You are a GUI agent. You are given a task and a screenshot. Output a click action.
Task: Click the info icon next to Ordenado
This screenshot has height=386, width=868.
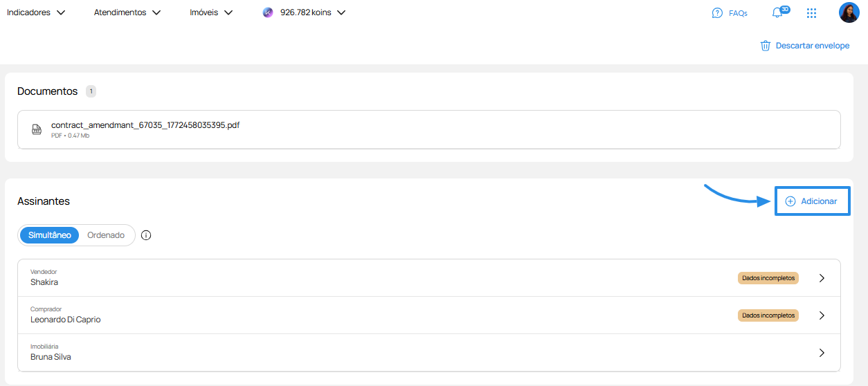[x=146, y=235]
